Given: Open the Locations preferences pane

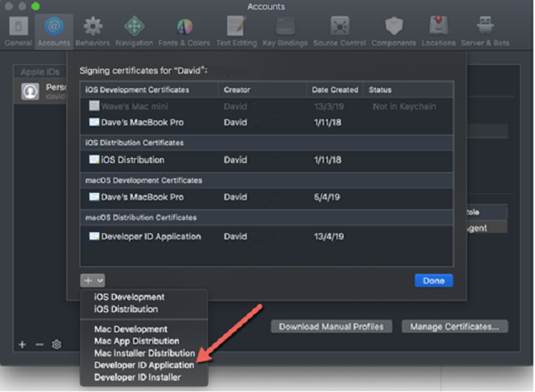Looking at the screenshot, I should tap(439, 31).
